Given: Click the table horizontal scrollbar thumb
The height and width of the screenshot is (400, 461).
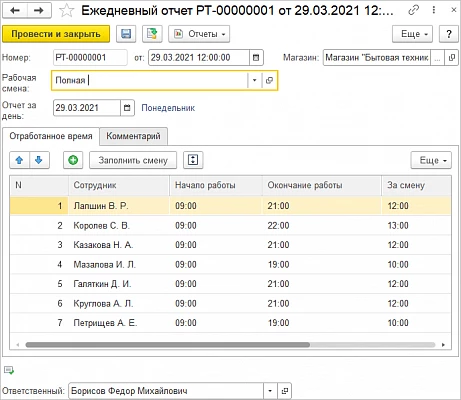Looking at the screenshot, I should coord(167,345).
